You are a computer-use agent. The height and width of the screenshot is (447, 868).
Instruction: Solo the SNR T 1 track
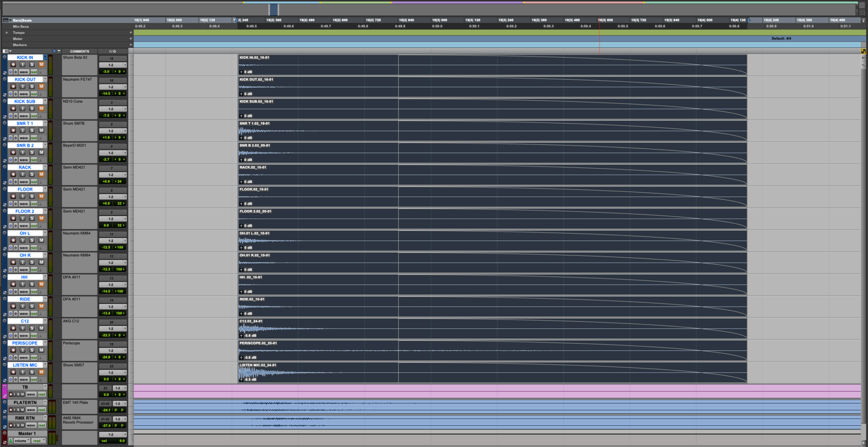[x=32, y=130]
